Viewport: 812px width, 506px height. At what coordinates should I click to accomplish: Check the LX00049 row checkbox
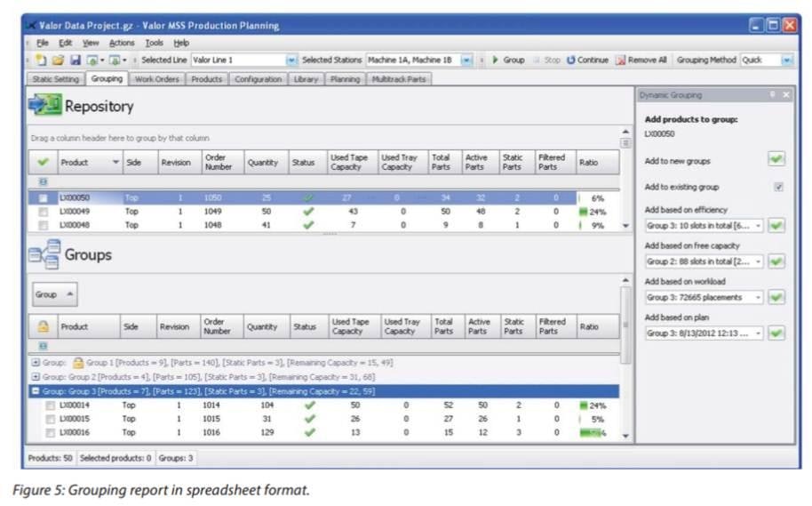[x=43, y=212]
